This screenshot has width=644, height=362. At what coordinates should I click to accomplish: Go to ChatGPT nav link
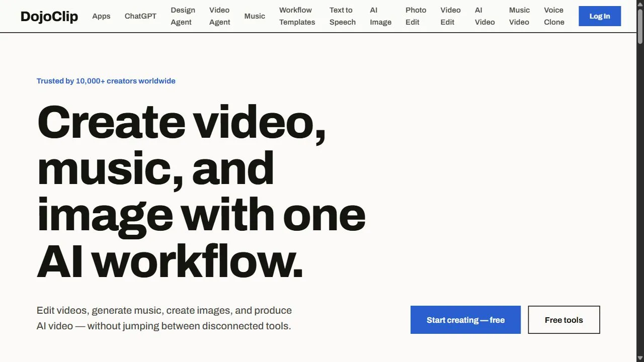point(140,16)
